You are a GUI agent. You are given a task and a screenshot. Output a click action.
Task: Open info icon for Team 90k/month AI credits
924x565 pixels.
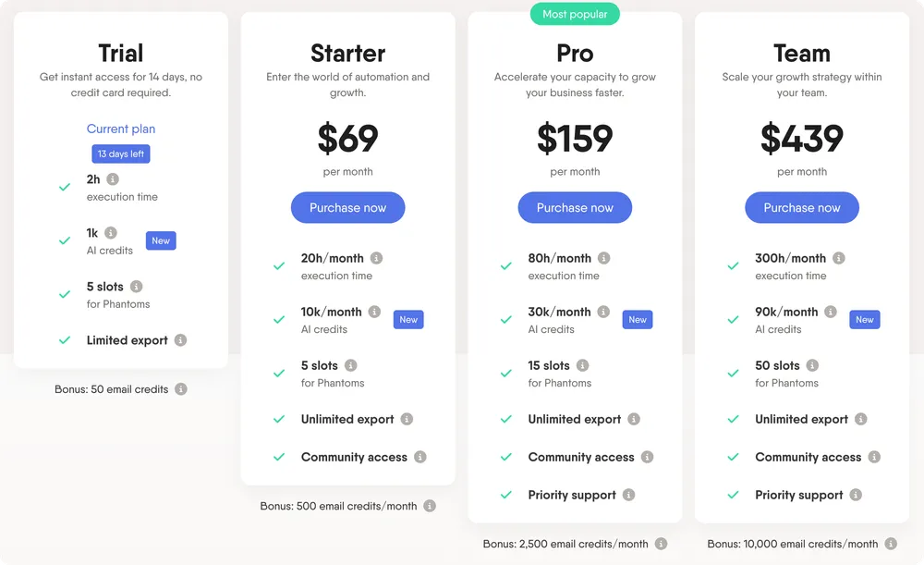pos(831,312)
